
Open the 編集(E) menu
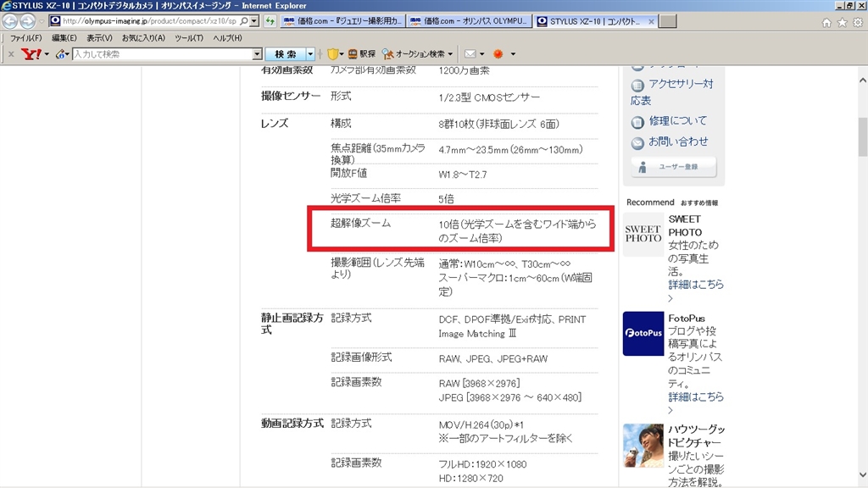pyautogui.click(x=64, y=38)
